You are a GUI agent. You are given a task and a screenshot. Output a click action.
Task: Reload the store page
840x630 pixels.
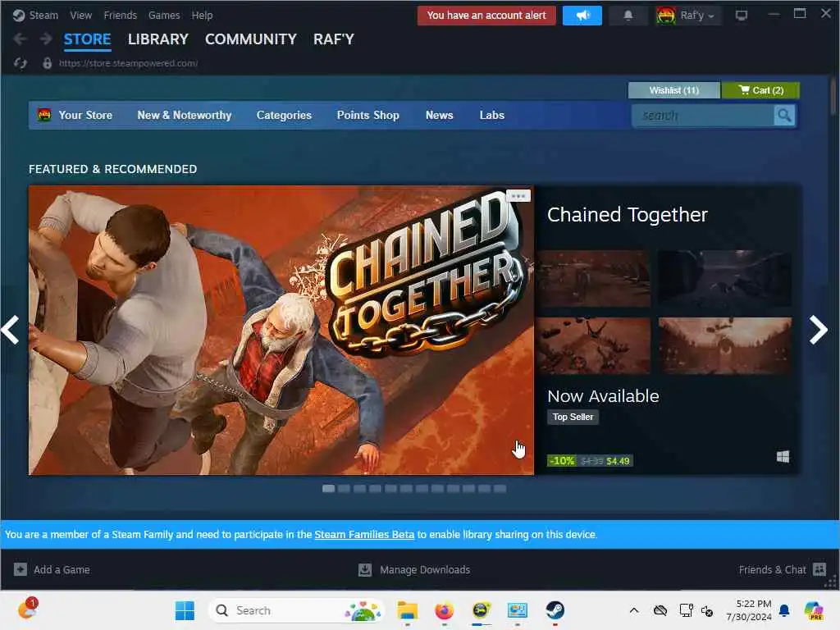[21, 63]
